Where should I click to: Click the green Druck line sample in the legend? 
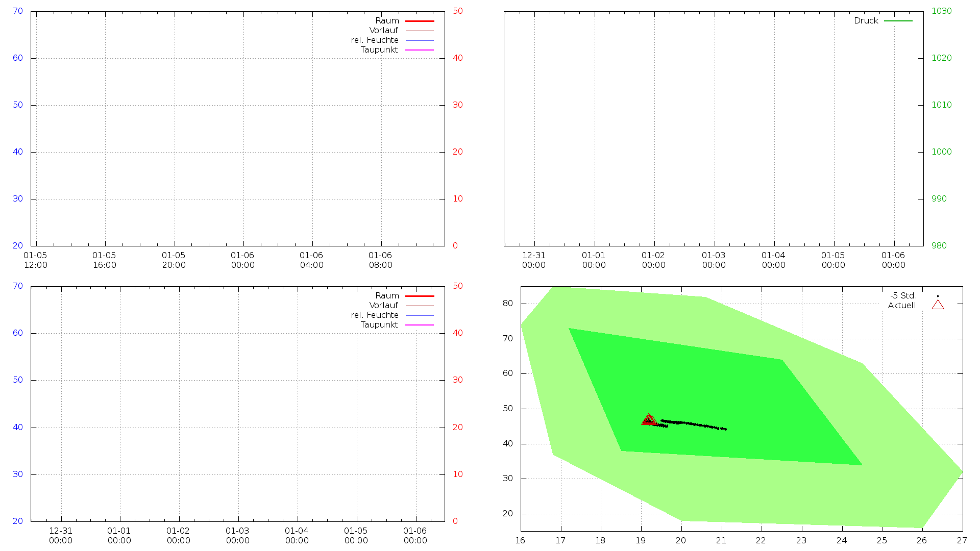pyautogui.click(x=898, y=21)
